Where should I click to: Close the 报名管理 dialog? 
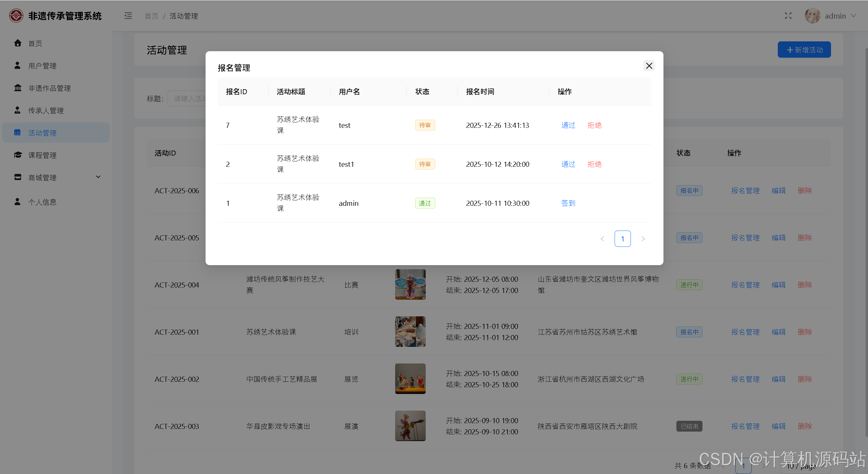coord(649,66)
